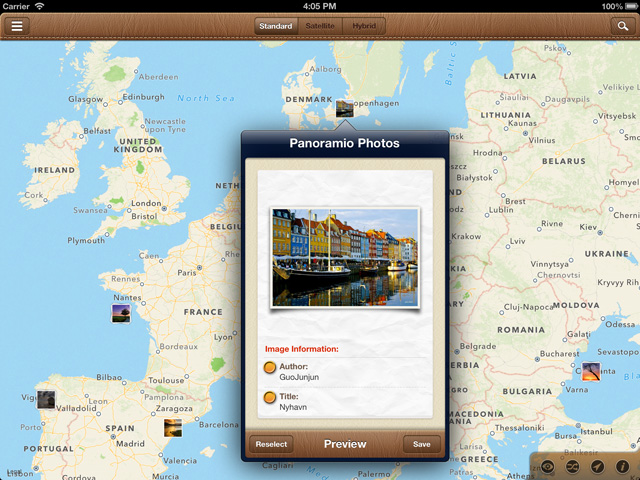Shuffle photos with the shuffle icon
640x480 pixels.
[572, 466]
